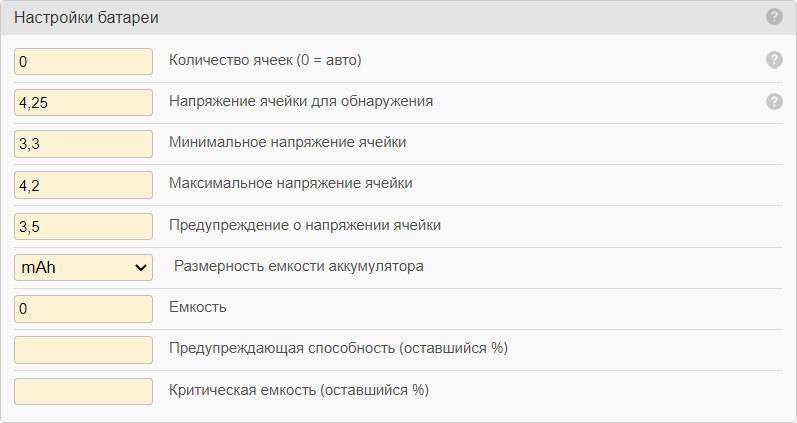Show help for Напряжение ячейки для обнаружения

(774, 101)
